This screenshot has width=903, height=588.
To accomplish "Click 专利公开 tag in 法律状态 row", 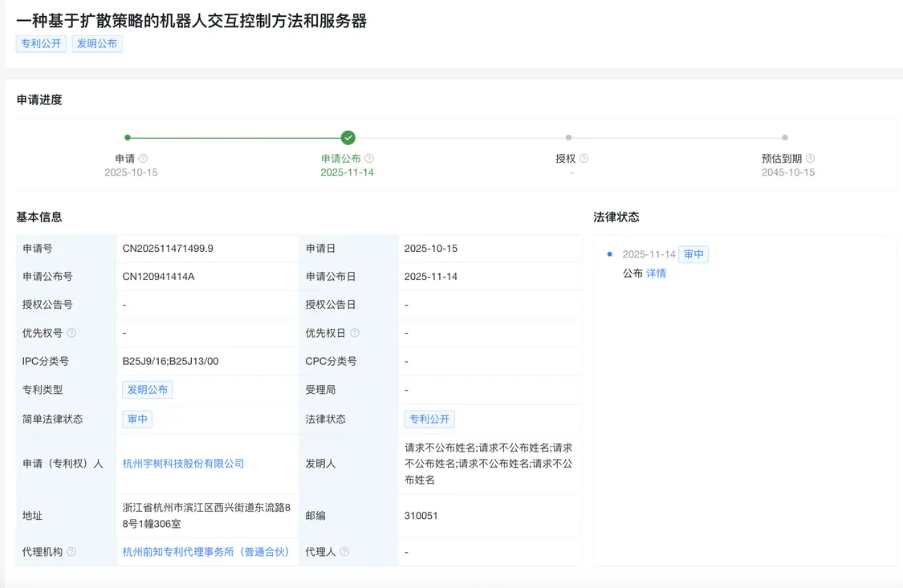I will click(x=429, y=419).
